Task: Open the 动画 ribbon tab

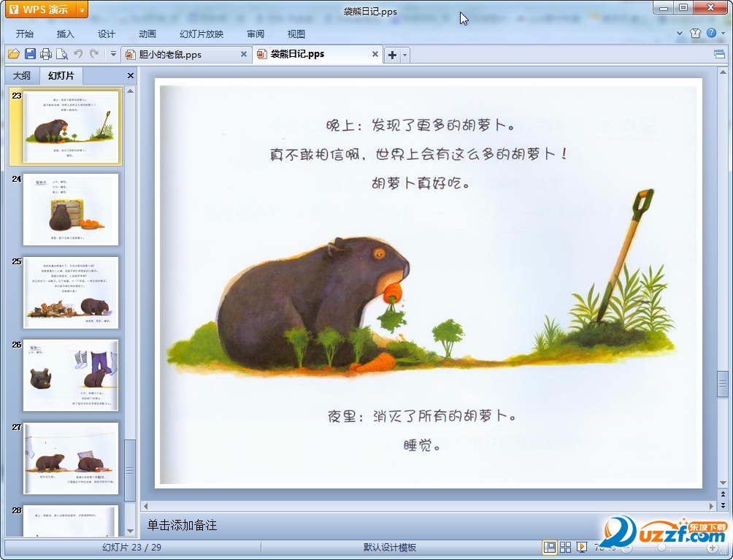Action: click(x=147, y=34)
